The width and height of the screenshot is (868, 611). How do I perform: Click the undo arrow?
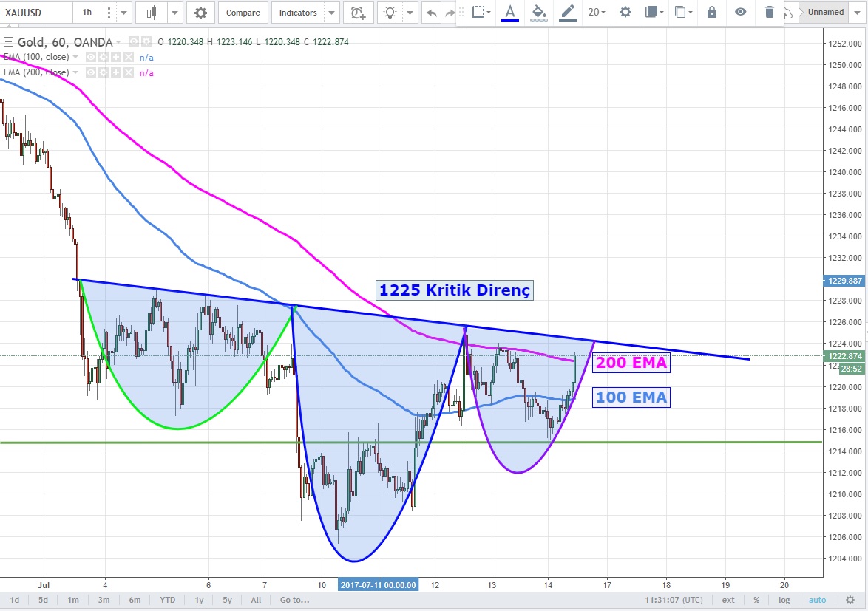click(431, 13)
